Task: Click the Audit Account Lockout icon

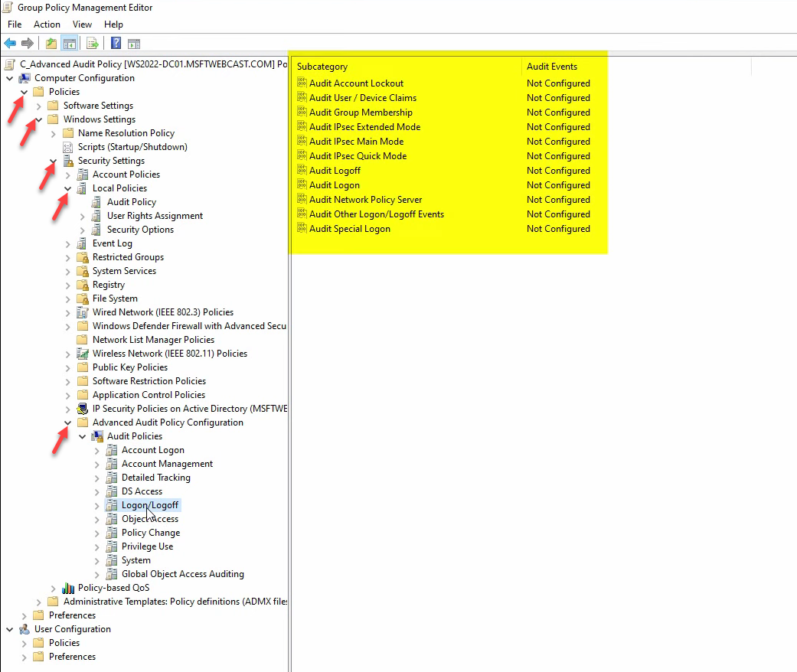Action: point(302,83)
